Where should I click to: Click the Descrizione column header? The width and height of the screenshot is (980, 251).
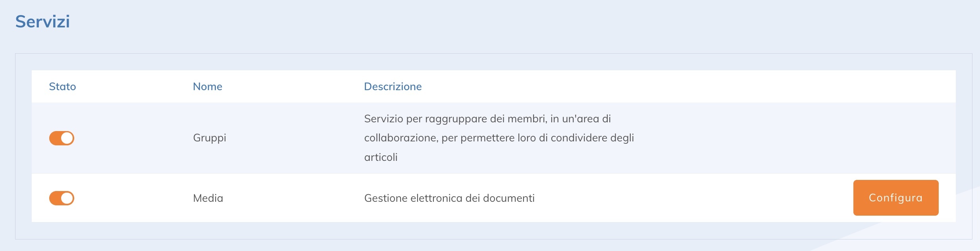pyautogui.click(x=393, y=86)
